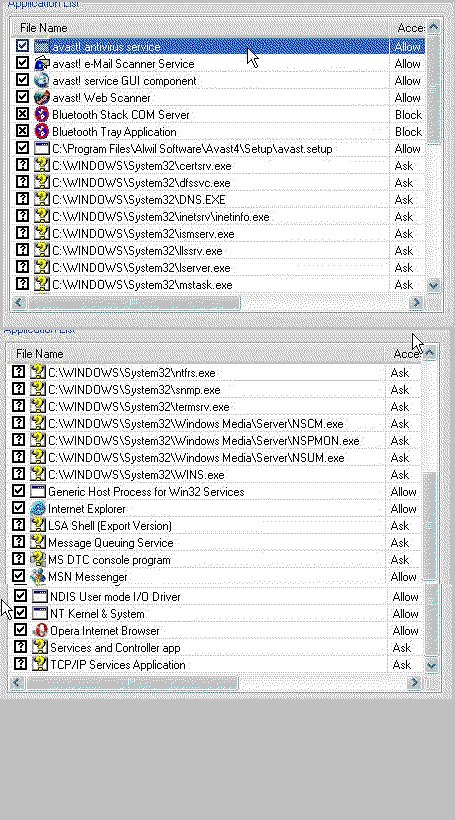Screen dimensions: 455x820
Task: Select the avast! antivirus service row text
Action: click(106, 47)
